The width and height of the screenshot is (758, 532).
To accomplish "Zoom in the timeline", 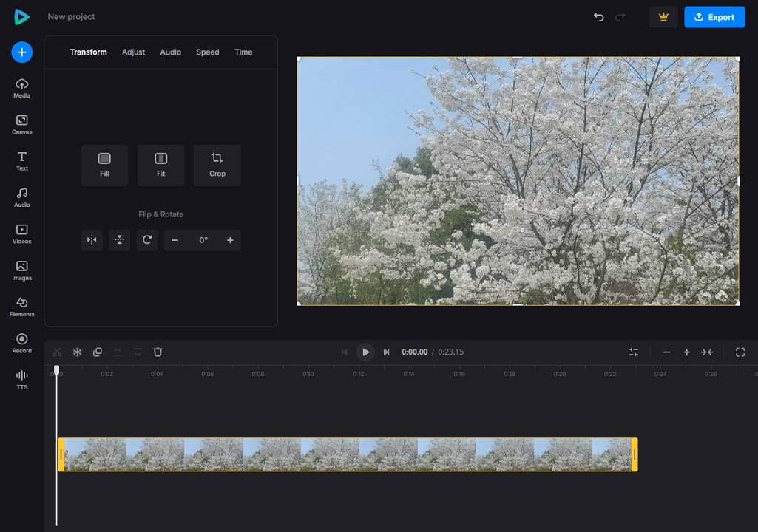I will click(686, 352).
